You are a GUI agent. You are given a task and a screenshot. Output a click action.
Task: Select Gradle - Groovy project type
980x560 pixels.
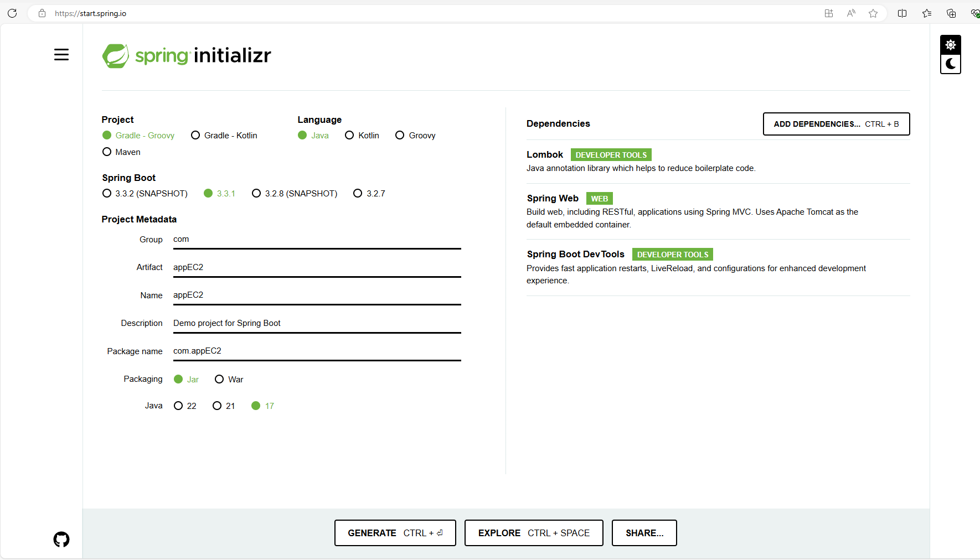coord(138,136)
